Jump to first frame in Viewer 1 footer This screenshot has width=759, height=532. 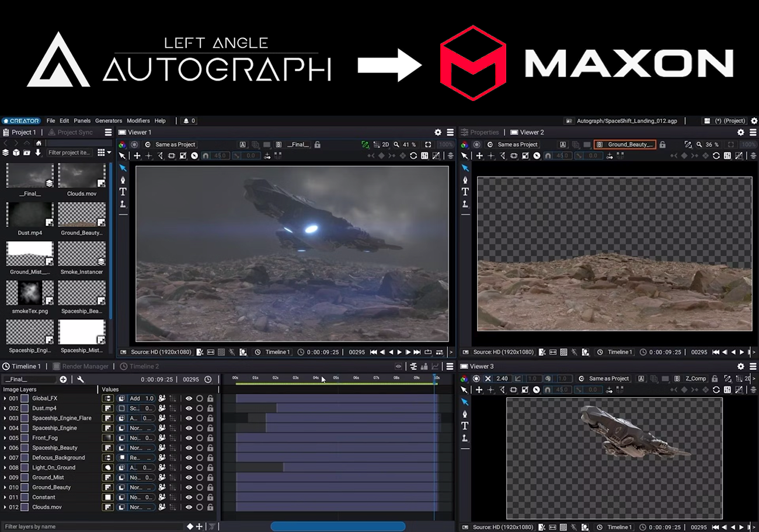click(373, 352)
